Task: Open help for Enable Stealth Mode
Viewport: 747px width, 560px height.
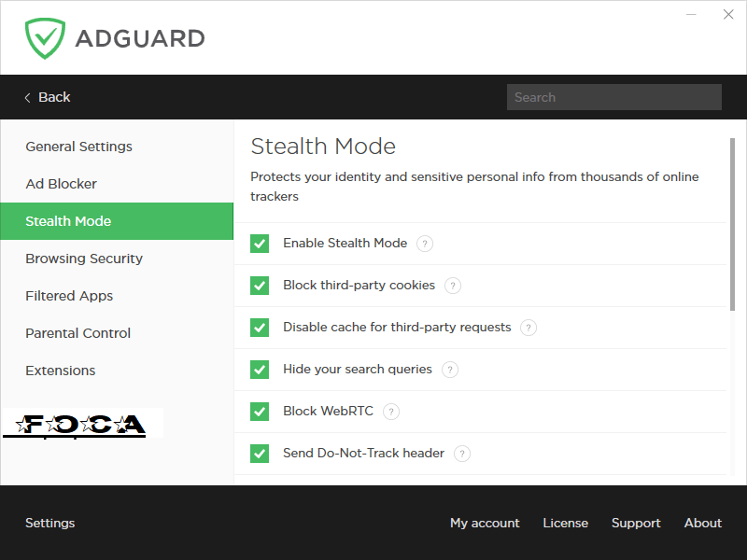Action: pyautogui.click(x=425, y=244)
